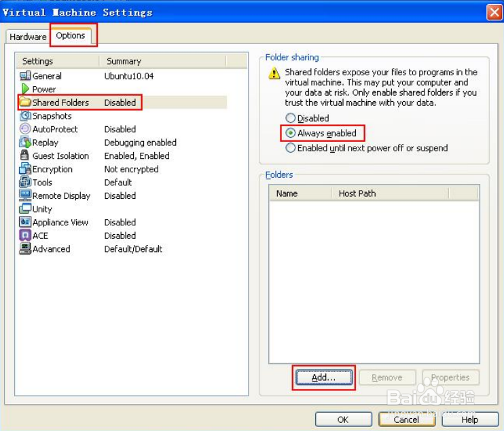Click the Name column header in Folders
The width and height of the screenshot is (504, 431).
[x=300, y=193]
